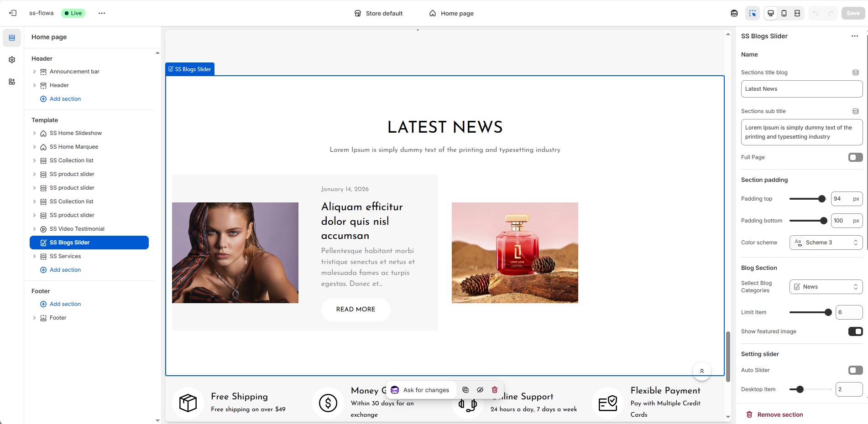Hide section using floating toolbar eye icon

(480, 390)
